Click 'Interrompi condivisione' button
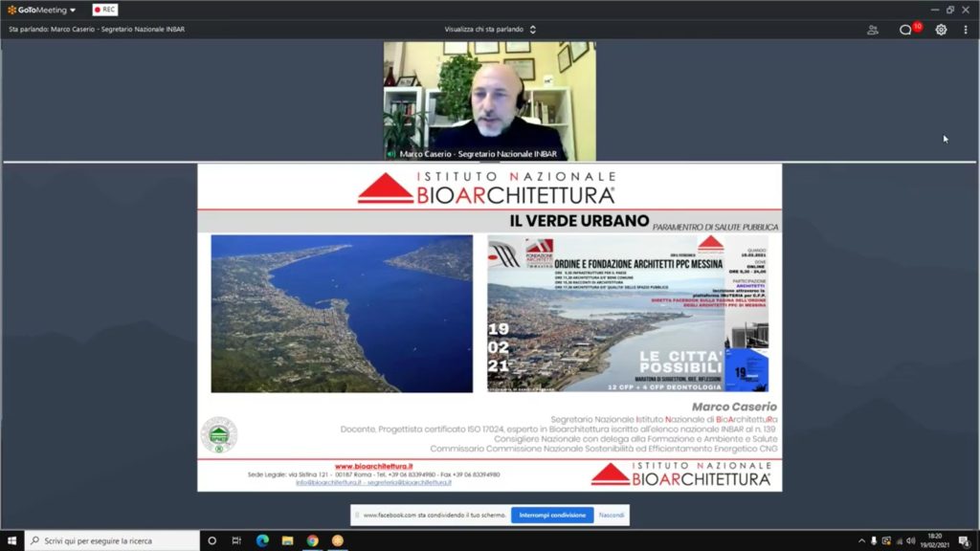Viewport: 980px width, 551px height. (x=552, y=515)
